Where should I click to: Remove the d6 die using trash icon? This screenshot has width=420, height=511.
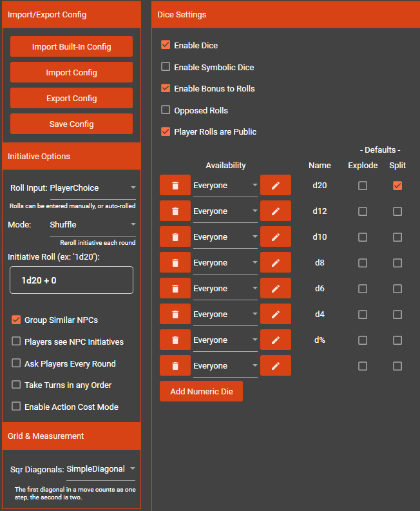pyautogui.click(x=175, y=288)
